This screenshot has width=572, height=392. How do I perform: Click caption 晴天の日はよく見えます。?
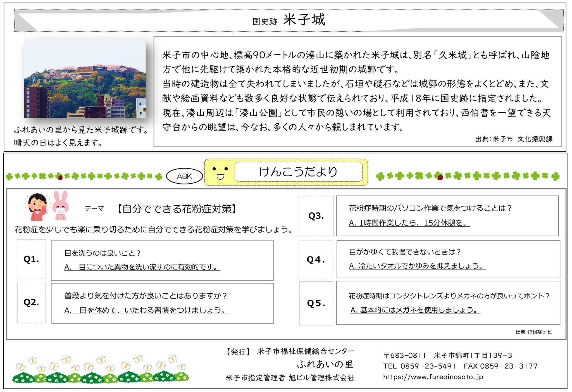[x=58, y=143]
